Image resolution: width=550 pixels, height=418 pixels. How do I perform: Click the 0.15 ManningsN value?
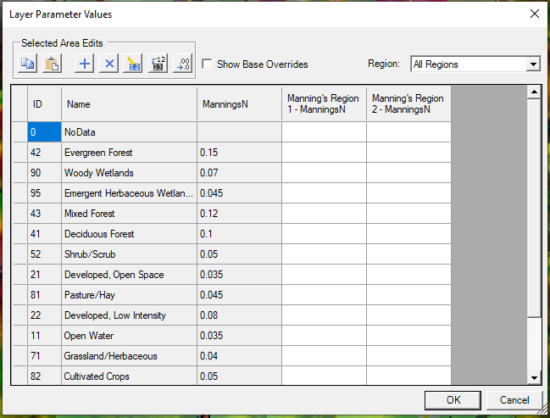pos(240,153)
